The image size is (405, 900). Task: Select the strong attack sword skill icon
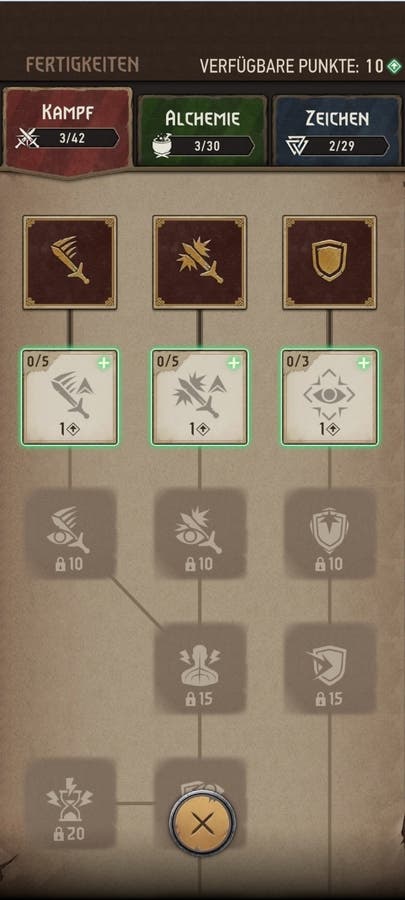click(200, 262)
